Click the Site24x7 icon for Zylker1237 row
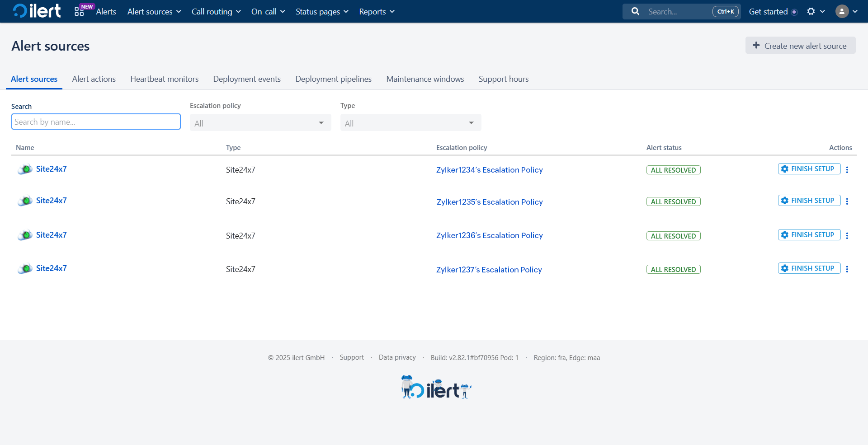Screen dimensions: 868x445 click(25, 268)
